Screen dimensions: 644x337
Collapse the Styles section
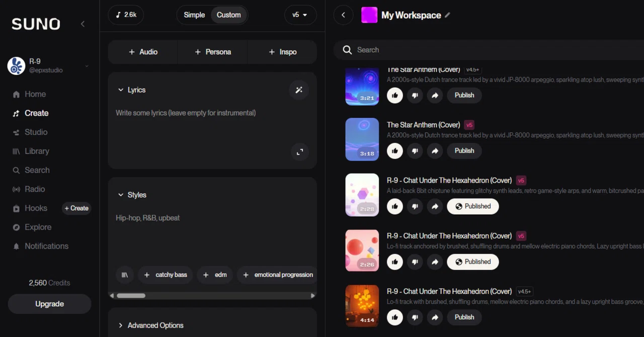click(132, 195)
